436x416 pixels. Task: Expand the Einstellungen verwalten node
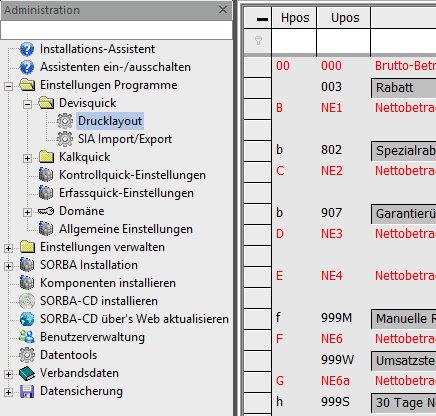click(x=9, y=249)
